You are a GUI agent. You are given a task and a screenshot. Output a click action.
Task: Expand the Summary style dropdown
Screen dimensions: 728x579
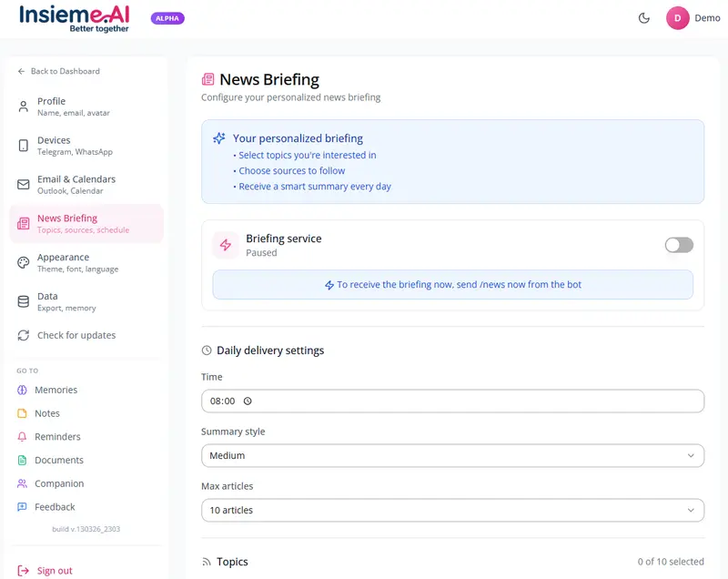[x=452, y=455]
